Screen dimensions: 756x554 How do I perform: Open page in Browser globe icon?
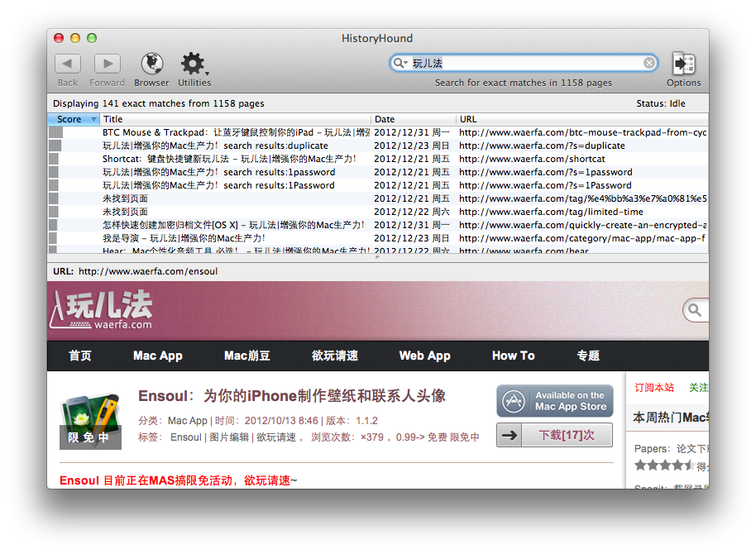(151, 64)
